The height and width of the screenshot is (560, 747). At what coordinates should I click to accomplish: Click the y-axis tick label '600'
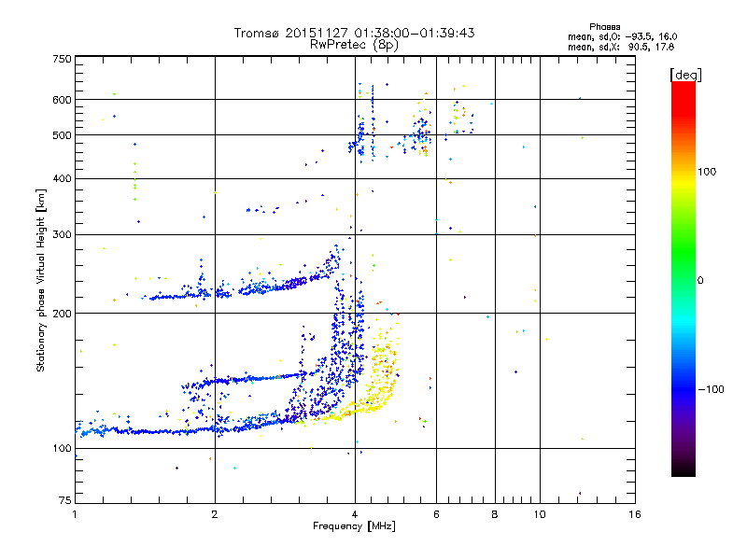pos(62,100)
